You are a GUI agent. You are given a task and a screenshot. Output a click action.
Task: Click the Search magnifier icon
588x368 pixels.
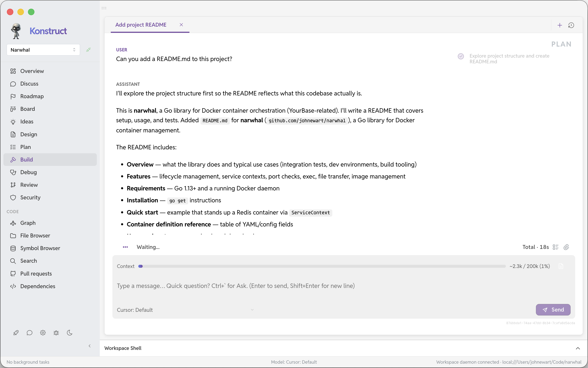[13, 261]
